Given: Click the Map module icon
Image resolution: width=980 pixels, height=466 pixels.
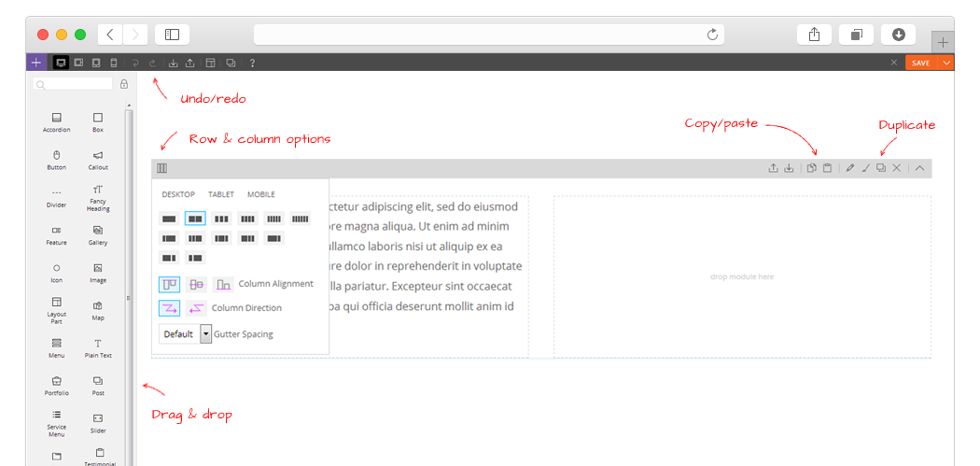Looking at the screenshot, I should [x=97, y=306].
